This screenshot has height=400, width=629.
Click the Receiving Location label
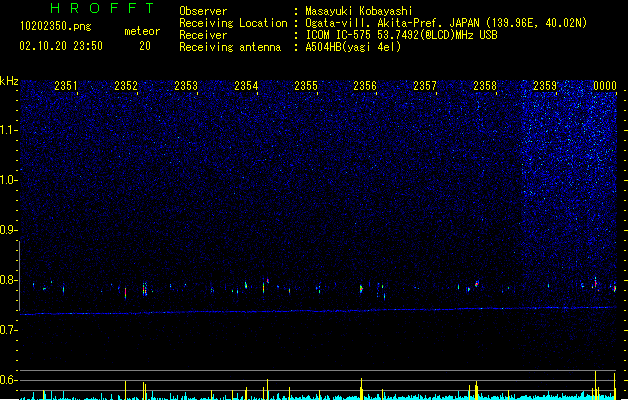point(233,23)
